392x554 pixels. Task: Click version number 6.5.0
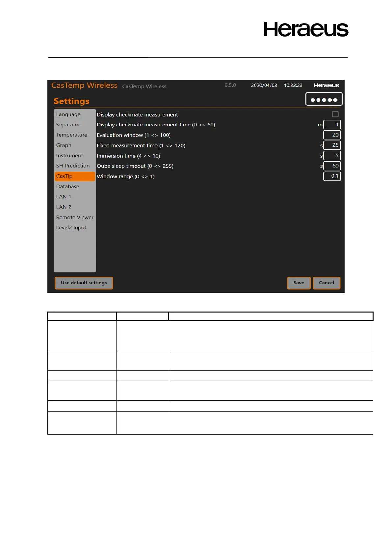[x=230, y=85]
